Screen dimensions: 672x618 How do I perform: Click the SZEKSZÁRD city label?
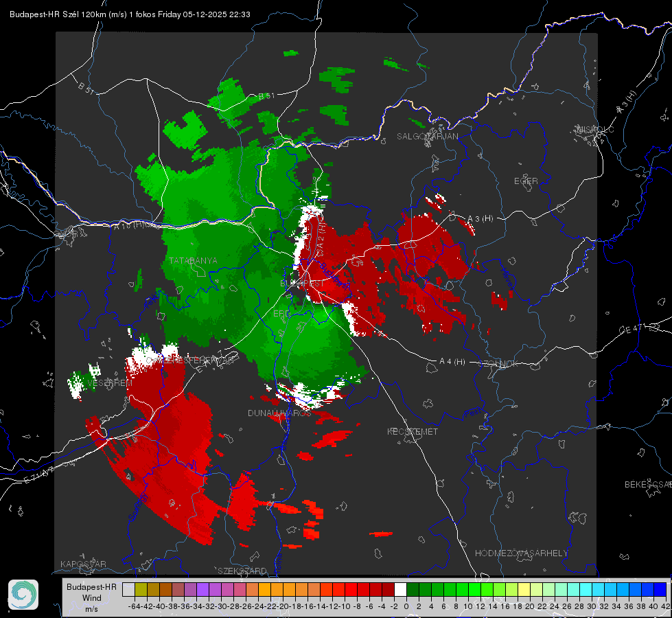242,571
